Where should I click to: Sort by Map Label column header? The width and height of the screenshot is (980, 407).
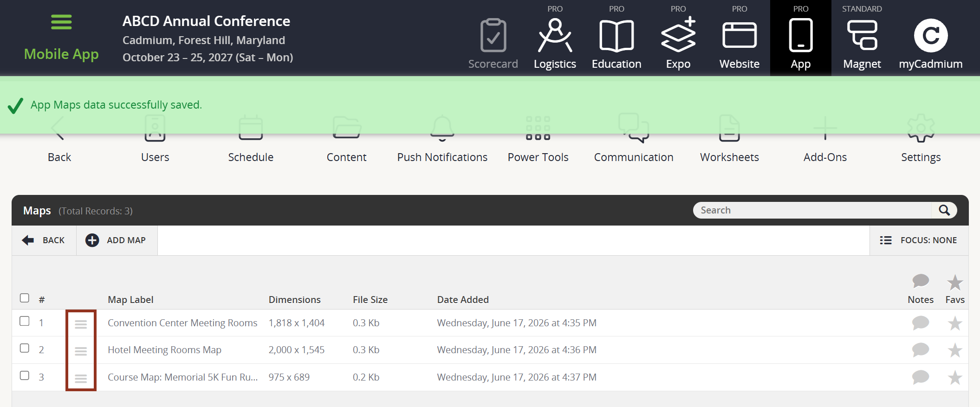pos(130,300)
